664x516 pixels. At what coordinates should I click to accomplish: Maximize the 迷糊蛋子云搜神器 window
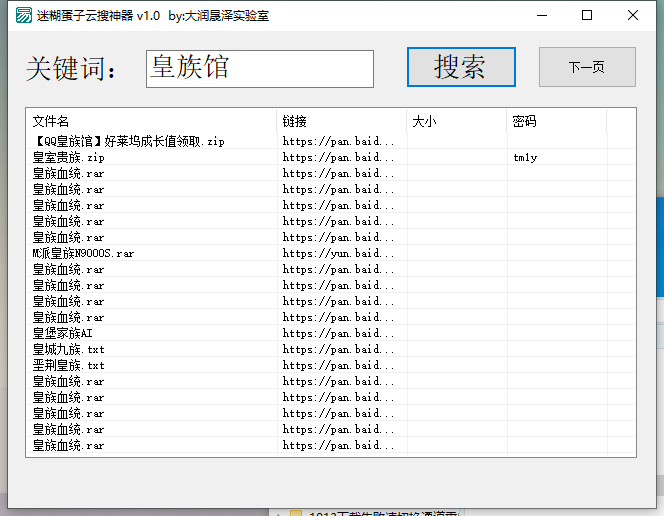click(x=587, y=15)
